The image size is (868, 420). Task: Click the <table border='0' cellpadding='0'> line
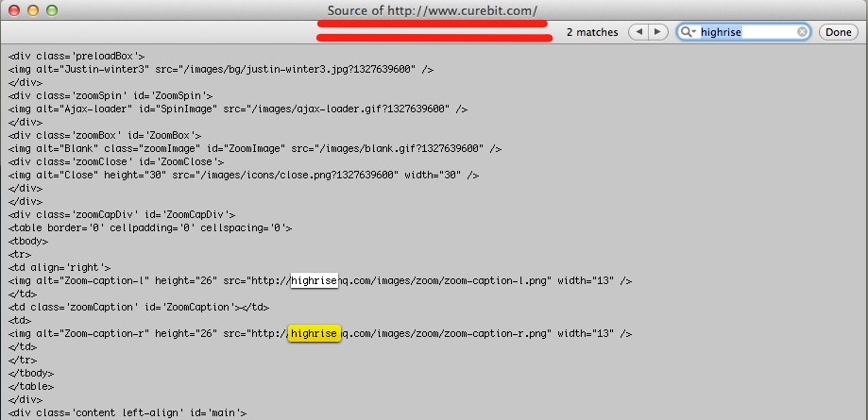150,228
